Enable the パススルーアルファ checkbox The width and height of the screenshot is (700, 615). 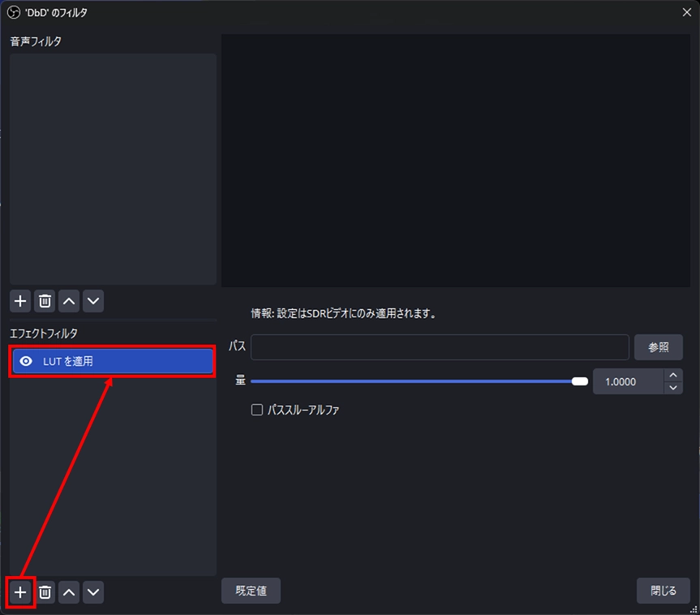pyautogui.click(x=257, y=410)
